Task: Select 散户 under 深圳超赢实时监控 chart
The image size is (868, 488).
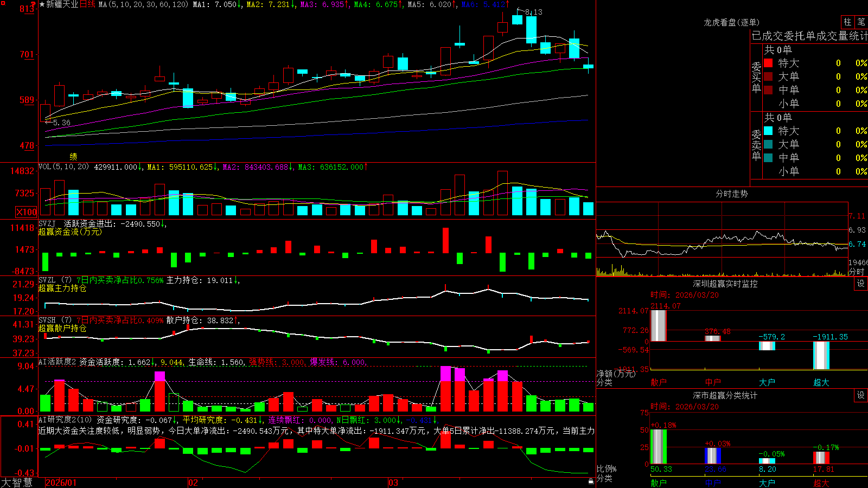Action: [x=659, y=382]
